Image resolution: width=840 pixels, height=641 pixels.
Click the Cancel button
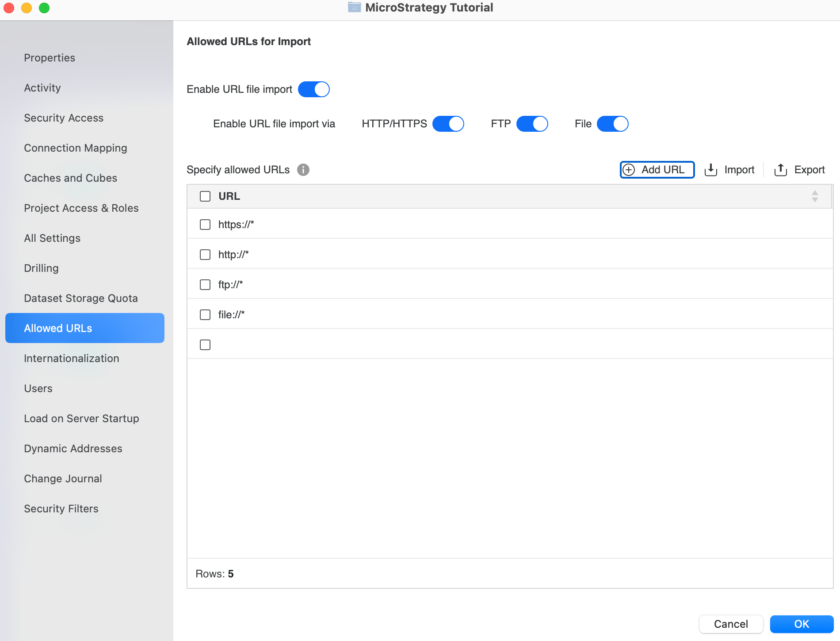tap(731, 624)
